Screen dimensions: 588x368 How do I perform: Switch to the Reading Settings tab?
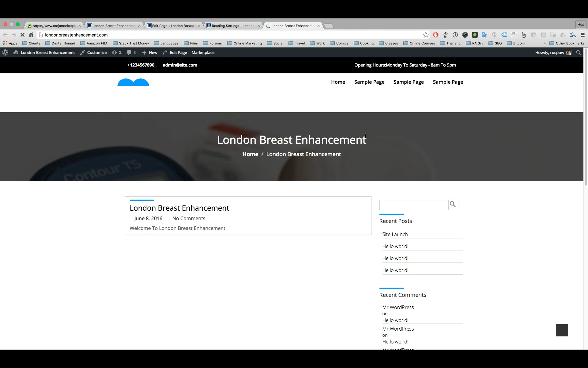click(x=233, y=26)
